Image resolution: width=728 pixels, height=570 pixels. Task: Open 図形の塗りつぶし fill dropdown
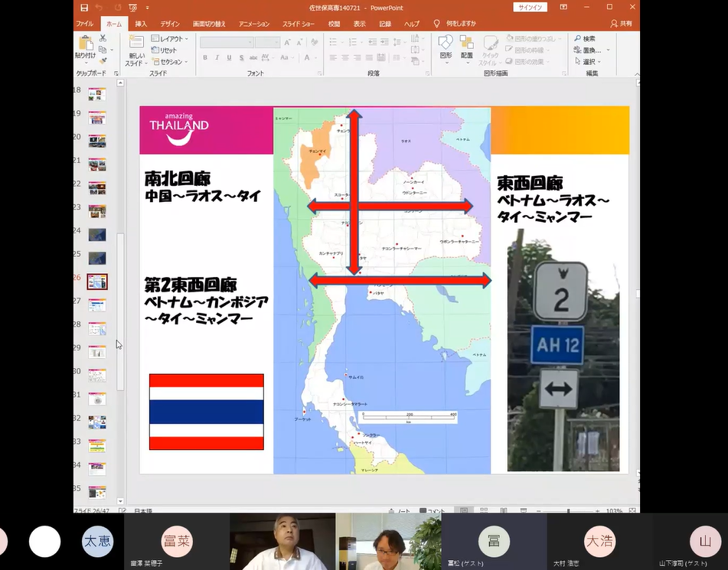pos(533,38)
